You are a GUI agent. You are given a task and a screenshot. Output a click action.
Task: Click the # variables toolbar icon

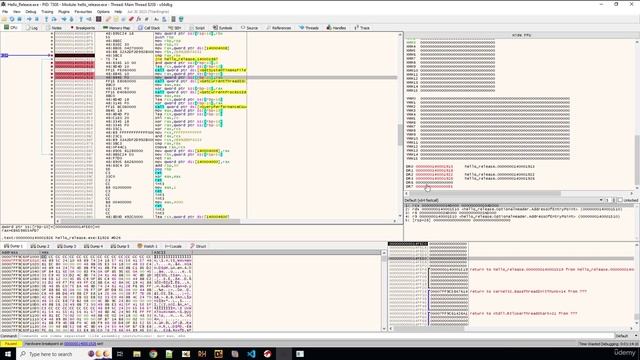147,19
